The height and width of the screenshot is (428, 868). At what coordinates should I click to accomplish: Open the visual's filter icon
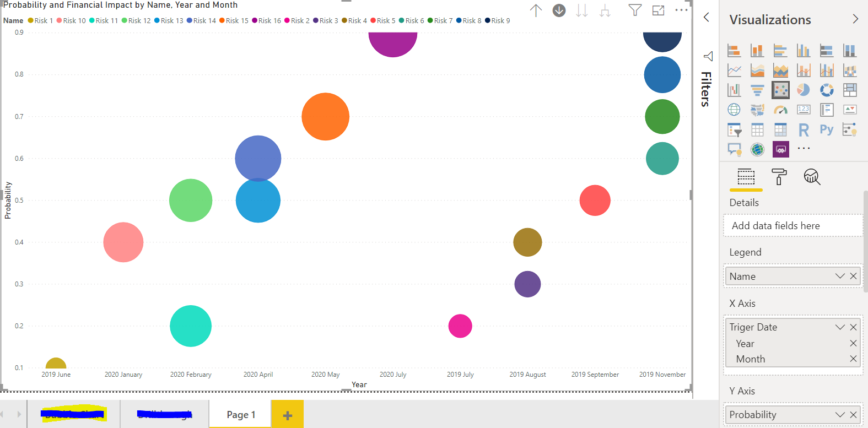[635, 10]
